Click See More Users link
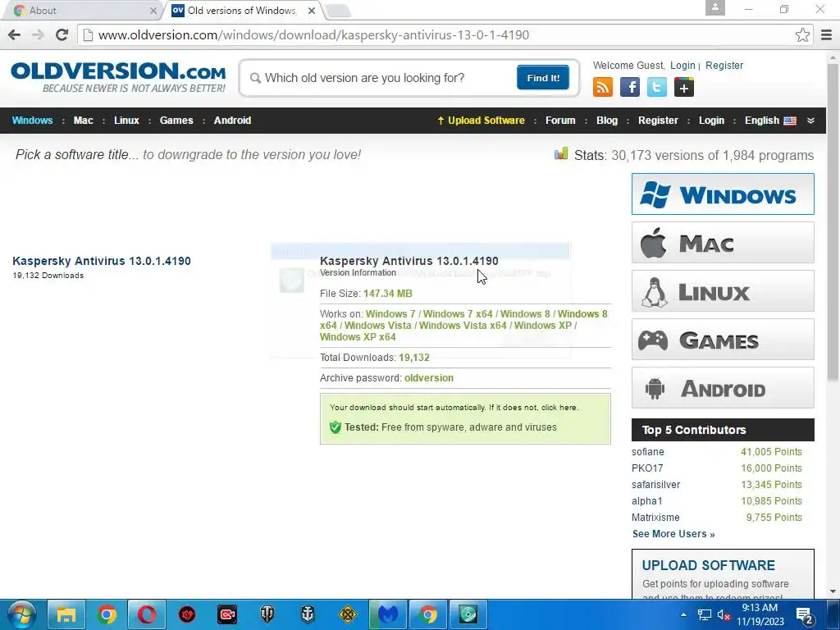 click(673, 534)
